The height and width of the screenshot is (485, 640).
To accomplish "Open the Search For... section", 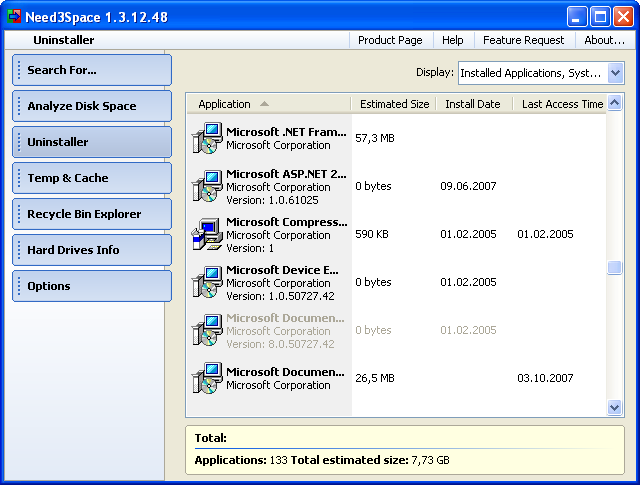I will (x=92, y=70).
